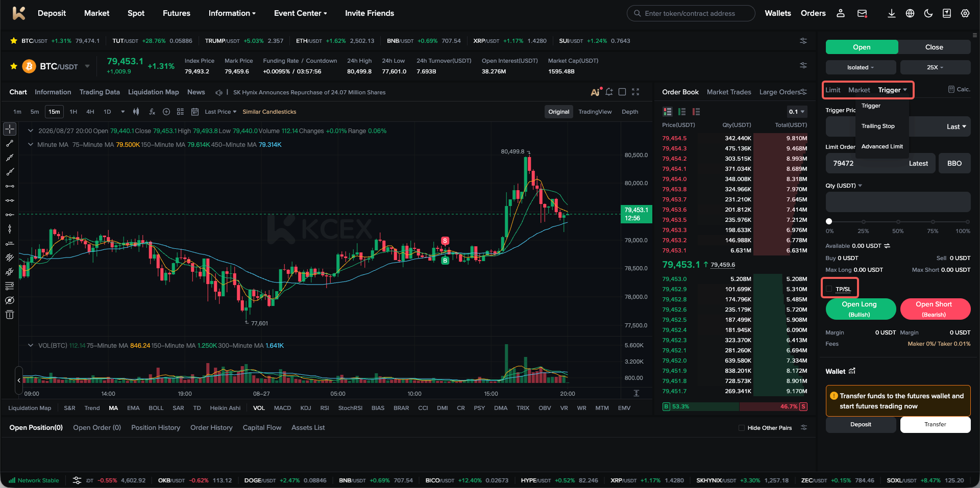Click the 50% mark on quantity slider
Screen dimensions: 980x488
click(x=898, y=222)
